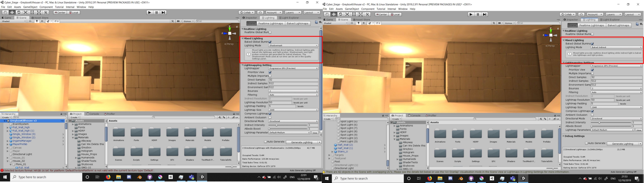Open Filtering dropdown in left window
This screenshot has width=644, height=183.
[293, 95]
